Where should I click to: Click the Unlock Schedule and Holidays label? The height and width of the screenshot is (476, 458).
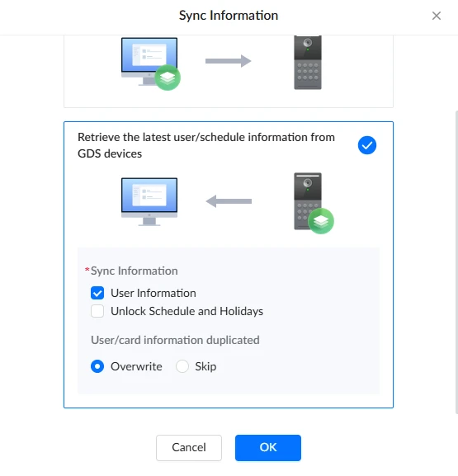click(187, 312)
